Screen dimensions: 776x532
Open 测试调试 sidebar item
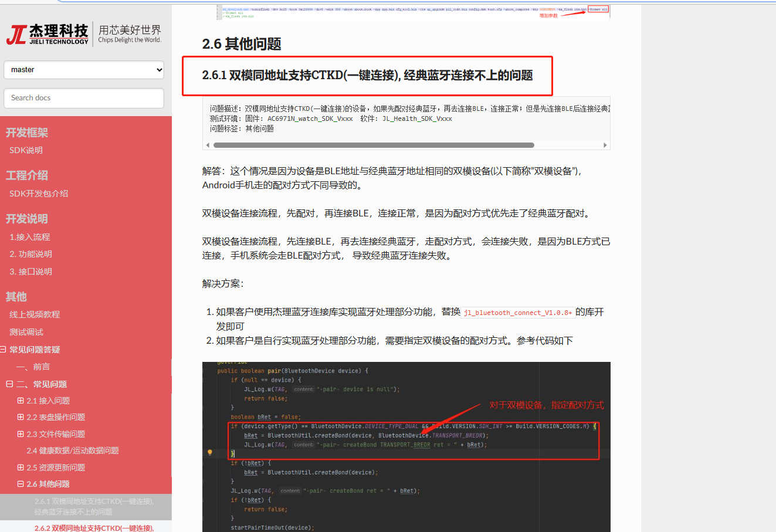coord(26,332)
